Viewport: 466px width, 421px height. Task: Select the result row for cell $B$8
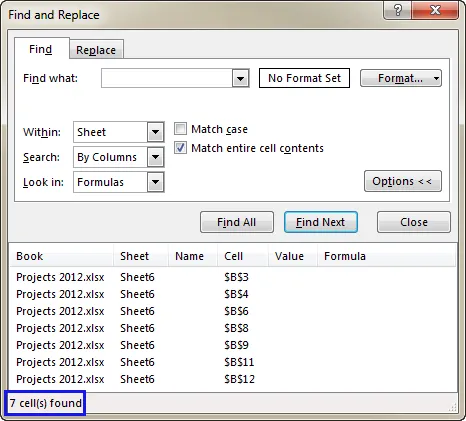[x=233, y=328]
